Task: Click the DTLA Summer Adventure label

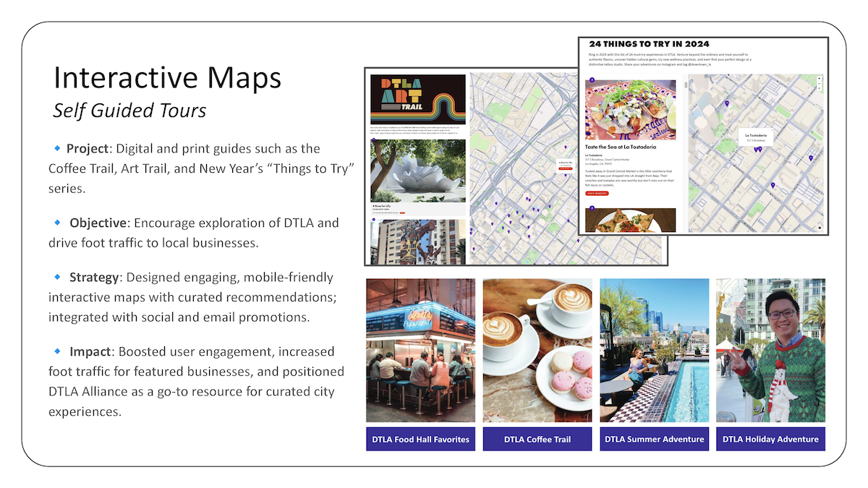Action: (654, 439)
